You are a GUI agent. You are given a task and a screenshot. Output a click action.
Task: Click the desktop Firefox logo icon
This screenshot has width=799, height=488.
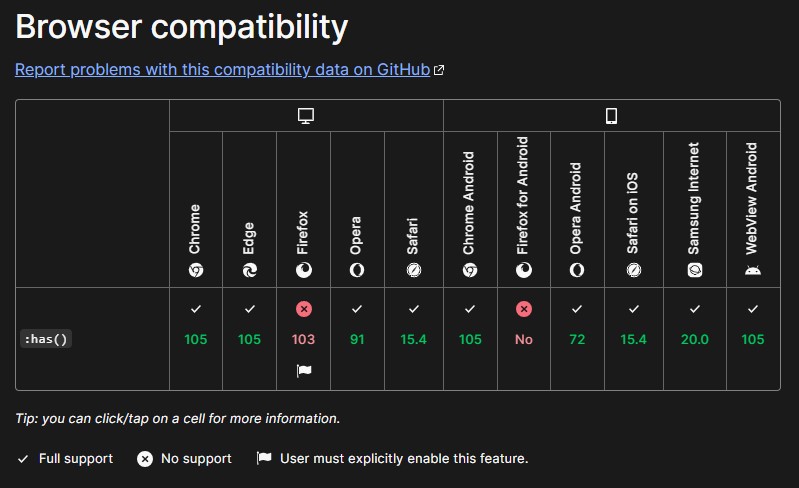click(304, 270)
